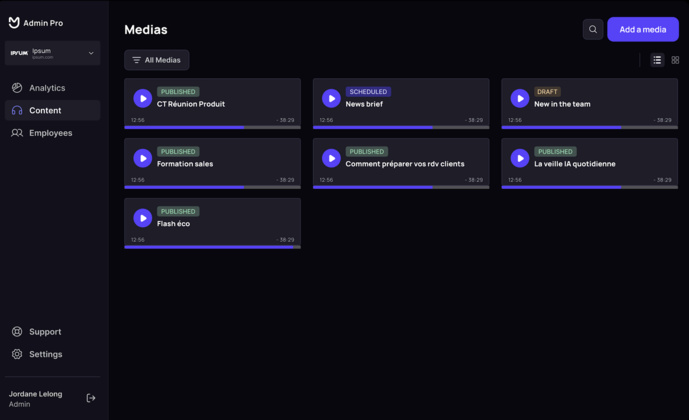Open the All Medias filter dropdown

coord(157,60)
